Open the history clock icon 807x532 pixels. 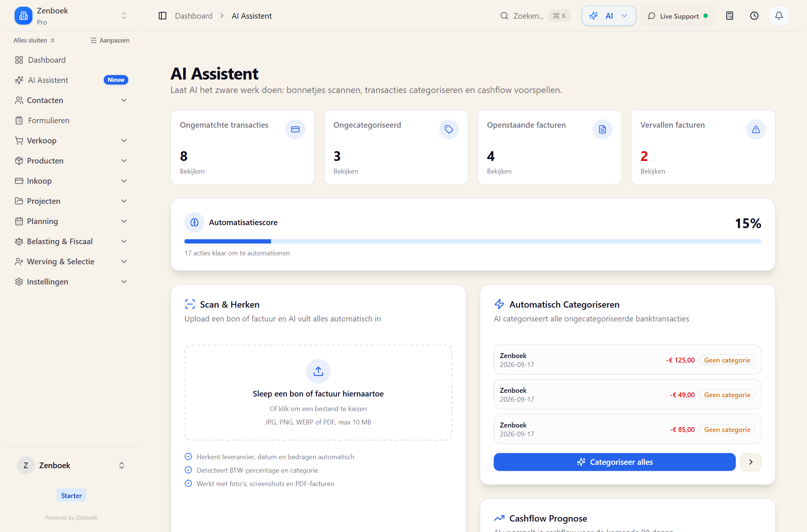click(x=754, y=16)
